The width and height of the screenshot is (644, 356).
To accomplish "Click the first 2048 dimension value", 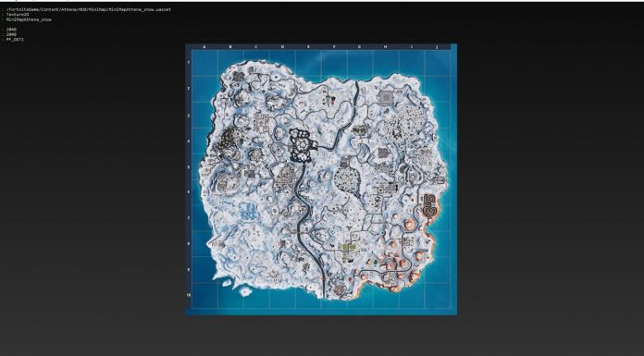I will (x=11, y=30).
